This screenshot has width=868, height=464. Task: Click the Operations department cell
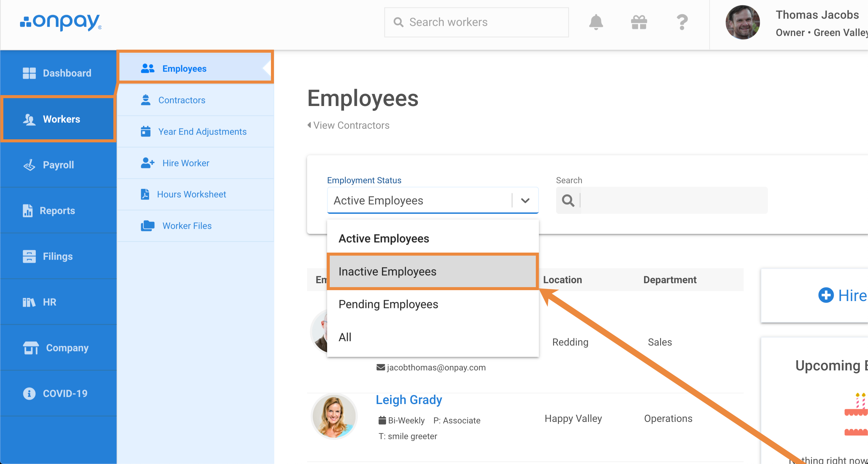tap(668, 419)
